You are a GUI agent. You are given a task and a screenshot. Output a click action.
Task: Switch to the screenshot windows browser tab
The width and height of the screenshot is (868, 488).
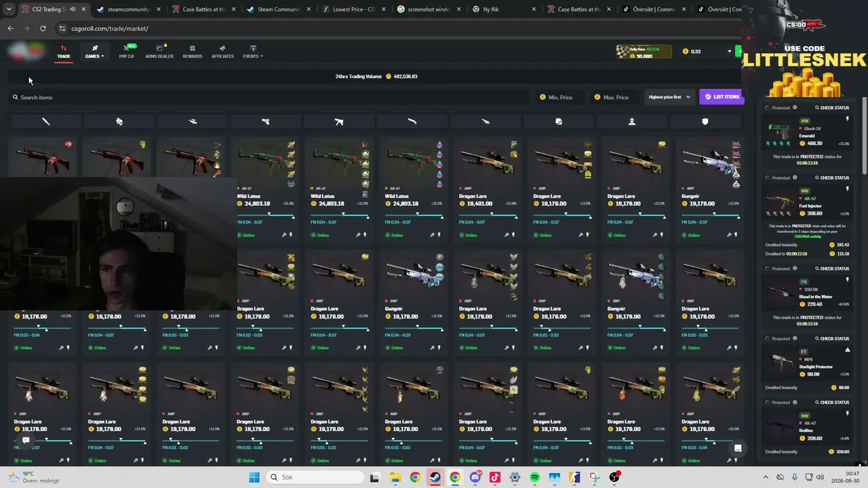coord(429,9)
